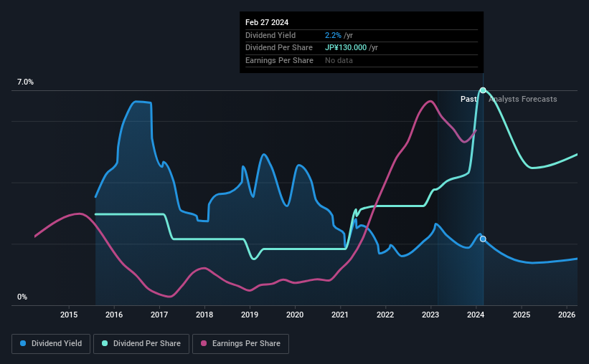Click the blue Dividend Yield legend dot
589x364 pixels.
[23, 343]
